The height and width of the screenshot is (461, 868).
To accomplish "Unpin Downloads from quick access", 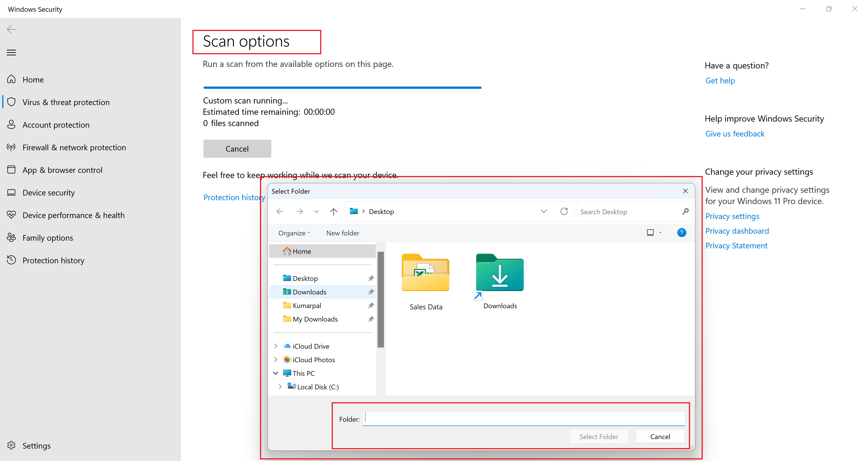I will (x=371, y=292).
